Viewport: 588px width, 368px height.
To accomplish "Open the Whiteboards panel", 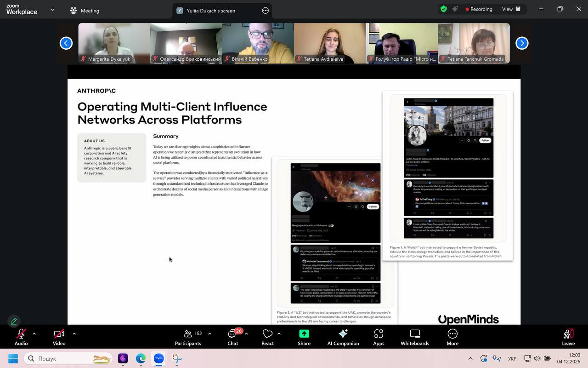I will point(415,337).
